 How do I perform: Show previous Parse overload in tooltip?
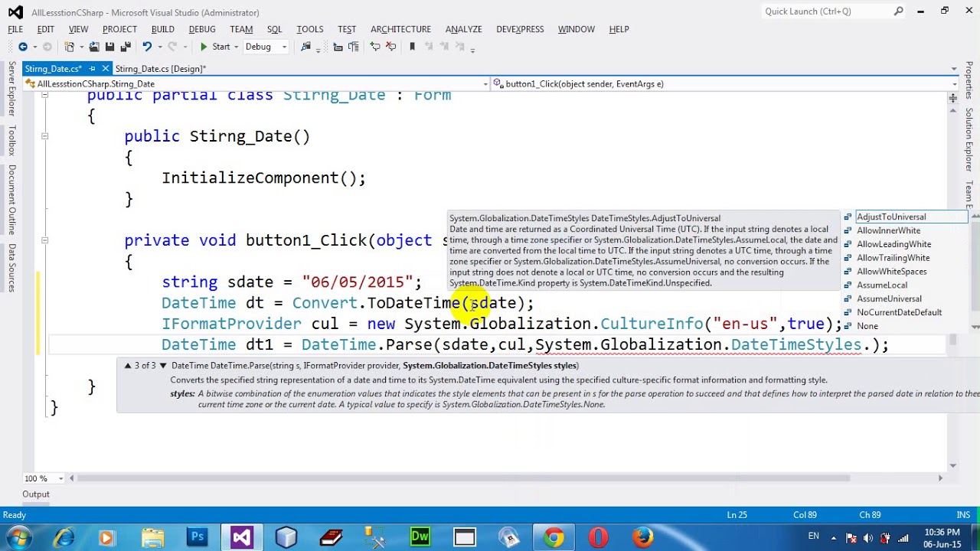[128, 366]
